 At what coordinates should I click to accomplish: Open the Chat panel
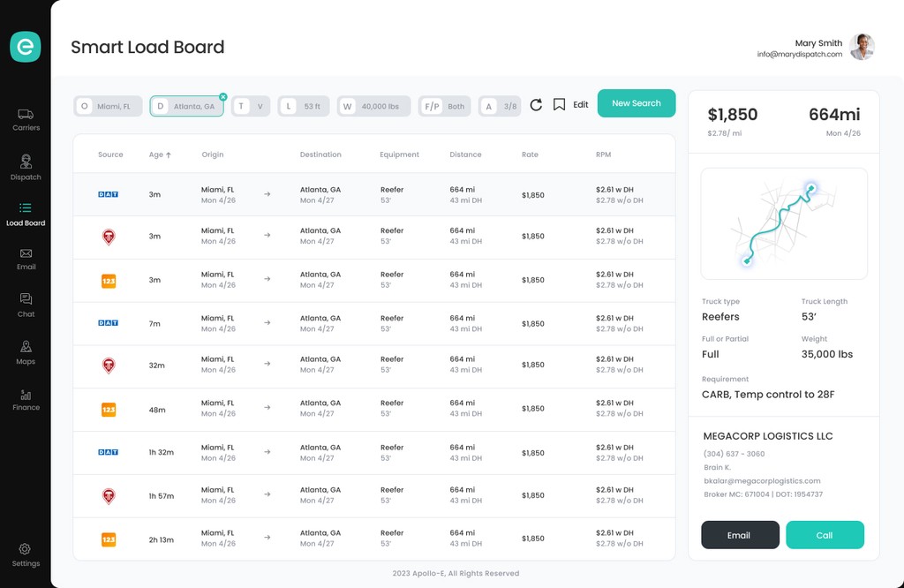click(26, 306)
